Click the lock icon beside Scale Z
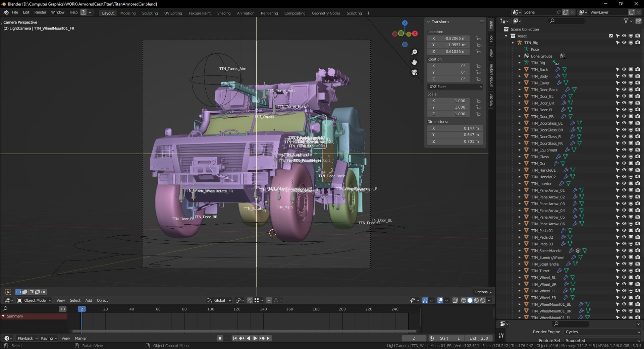The height and width of the screenshot is (349, 644). point(478,114)
